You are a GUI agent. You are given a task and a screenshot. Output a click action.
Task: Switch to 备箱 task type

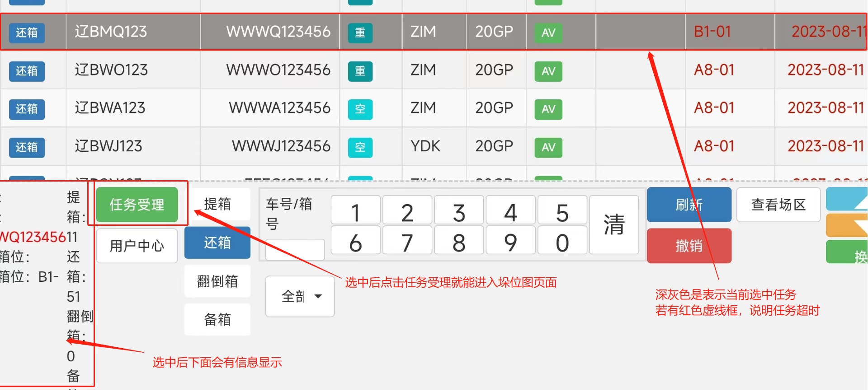[x=217, y=320]
